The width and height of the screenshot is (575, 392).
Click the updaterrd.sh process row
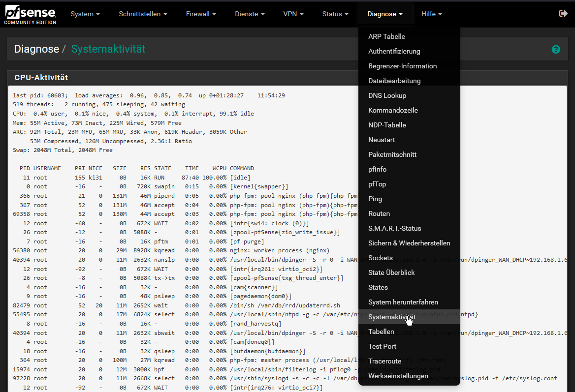pyautogui.click(x=176, y=305)
